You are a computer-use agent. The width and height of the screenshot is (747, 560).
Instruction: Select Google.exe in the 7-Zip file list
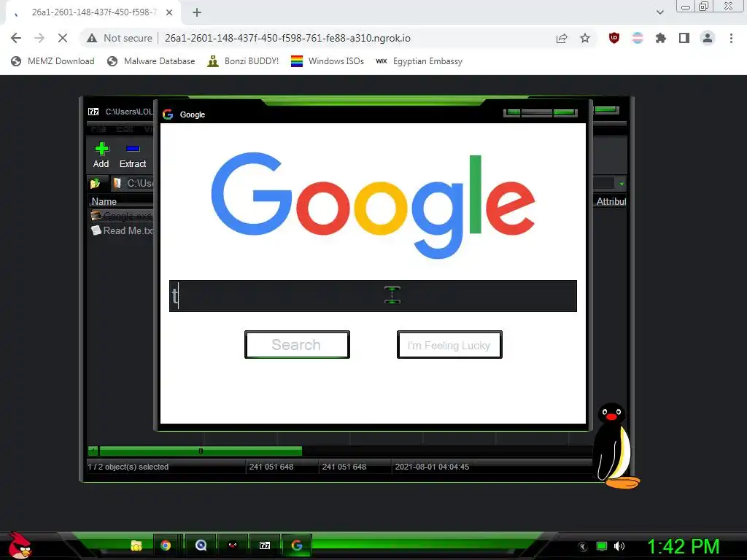(122, 216)
